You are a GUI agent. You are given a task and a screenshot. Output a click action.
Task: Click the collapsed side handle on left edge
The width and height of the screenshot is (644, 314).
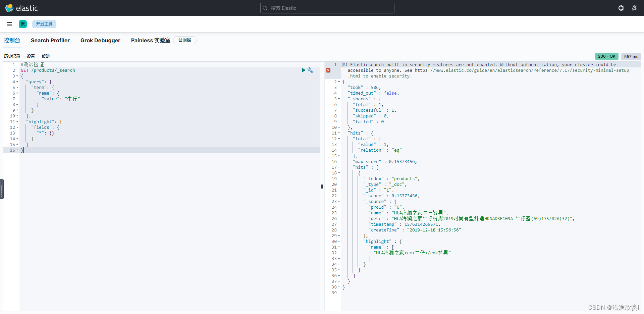click(x=2, y=189)
